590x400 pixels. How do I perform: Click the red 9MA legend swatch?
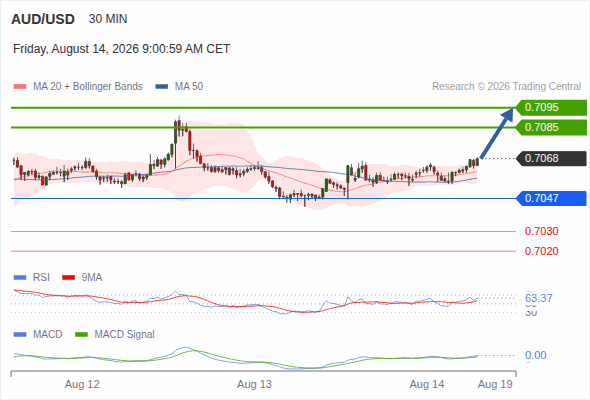coord(68,278)
